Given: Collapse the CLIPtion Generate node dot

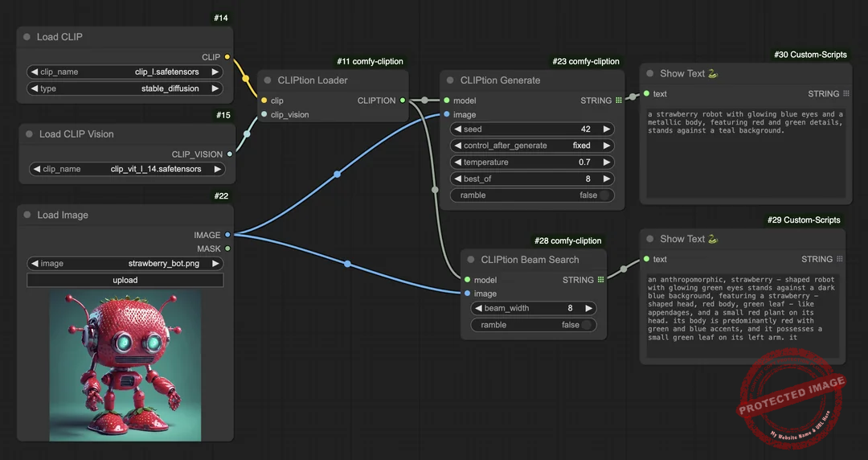Looking at the screenshot, I should [450, 80].
